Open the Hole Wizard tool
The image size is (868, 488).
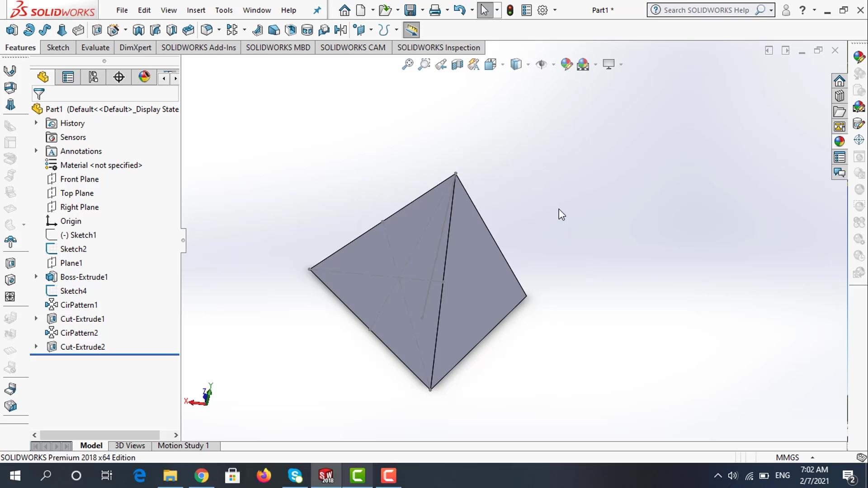click(x=113, y=29)
